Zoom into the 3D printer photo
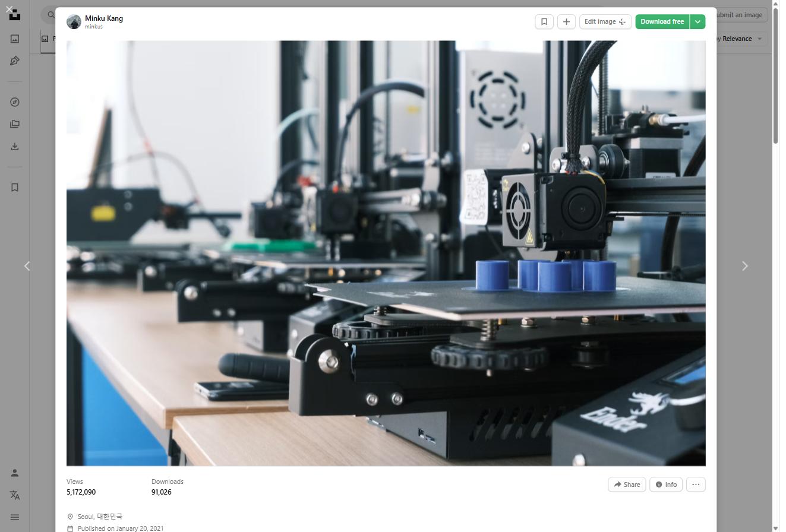Viewport: 786px width, 532px height. coord(386,254)
